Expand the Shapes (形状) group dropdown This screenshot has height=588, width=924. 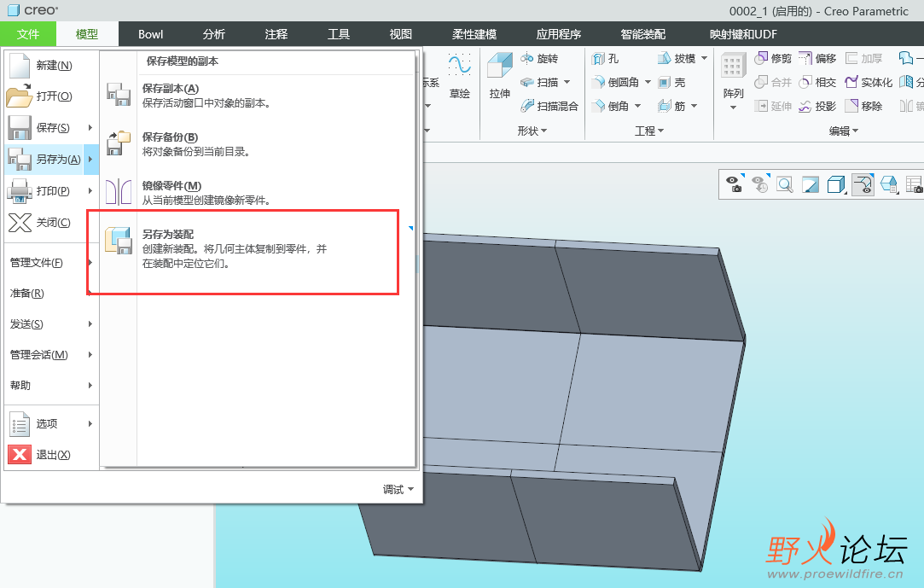point(532,131)
